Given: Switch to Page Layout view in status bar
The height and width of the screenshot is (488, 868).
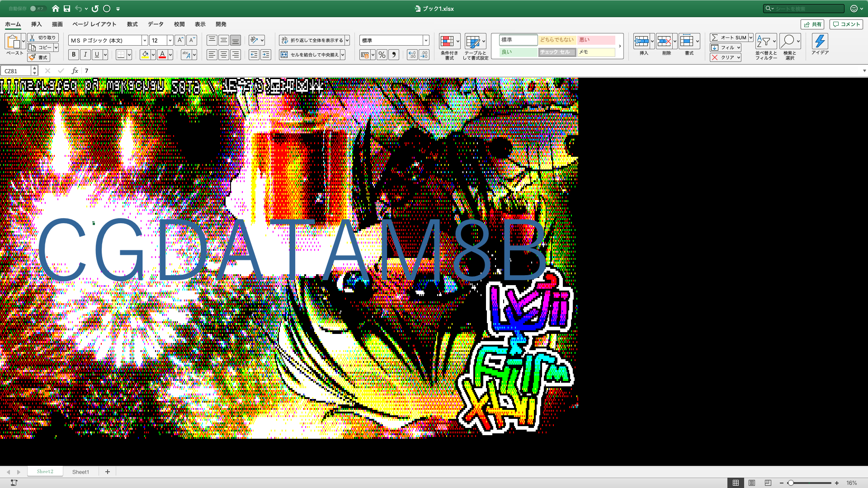Looking at the screenshot, I should [x=752, y=483].
